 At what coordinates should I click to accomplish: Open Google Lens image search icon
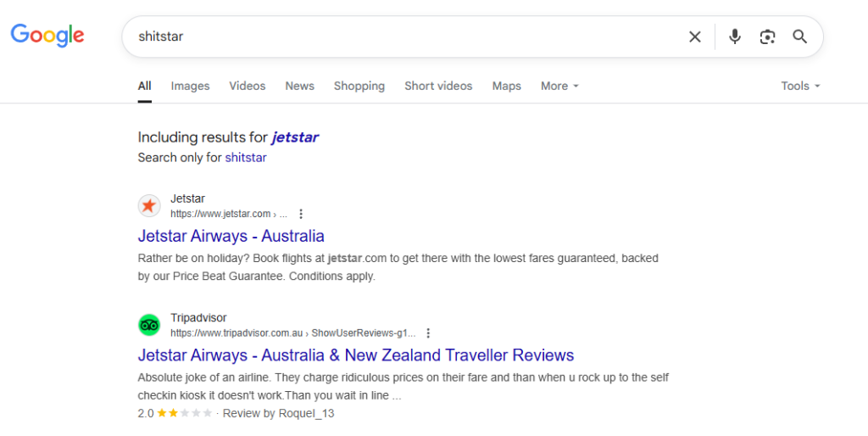click(767, 36)
